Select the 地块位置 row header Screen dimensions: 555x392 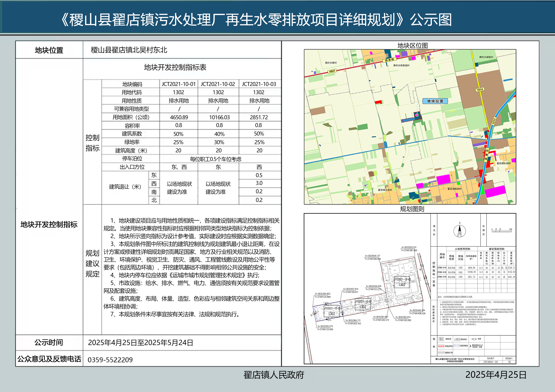point(49,50)
